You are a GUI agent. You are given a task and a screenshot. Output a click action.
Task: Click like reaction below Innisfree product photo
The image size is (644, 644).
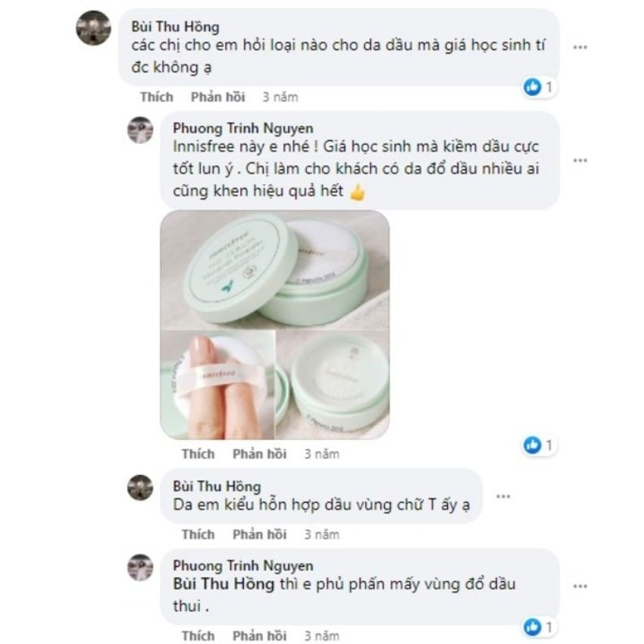533,445
